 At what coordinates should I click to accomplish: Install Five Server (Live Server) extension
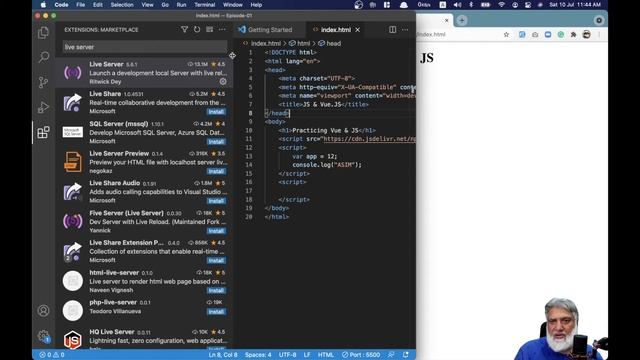click(216, 231)
